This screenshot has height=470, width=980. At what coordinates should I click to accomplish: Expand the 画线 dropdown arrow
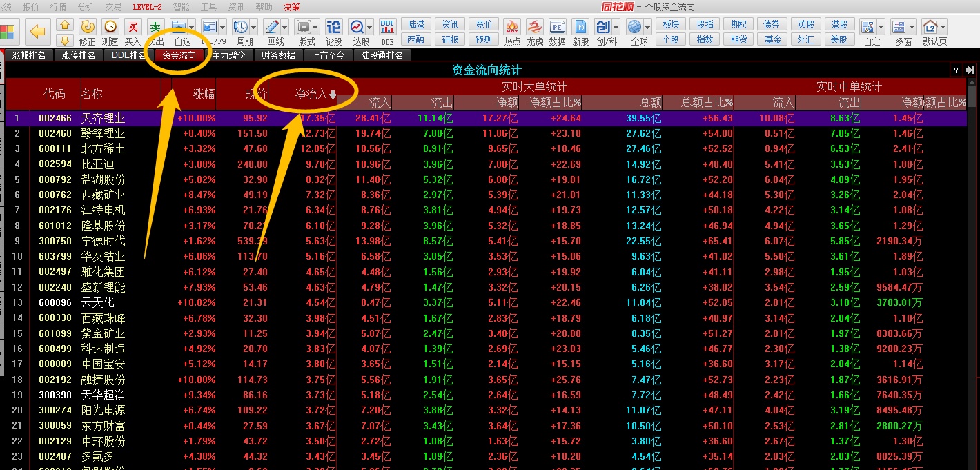pos(284,27)
